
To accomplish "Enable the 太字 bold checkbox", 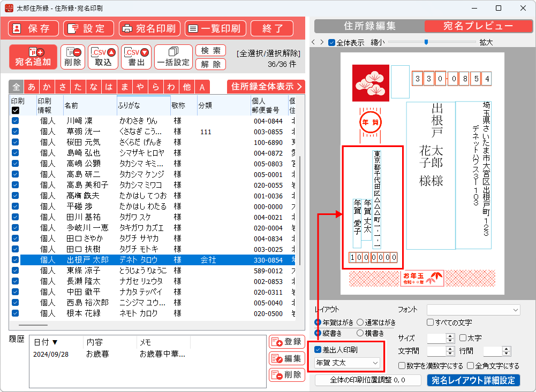I will [x=463, y=338].
